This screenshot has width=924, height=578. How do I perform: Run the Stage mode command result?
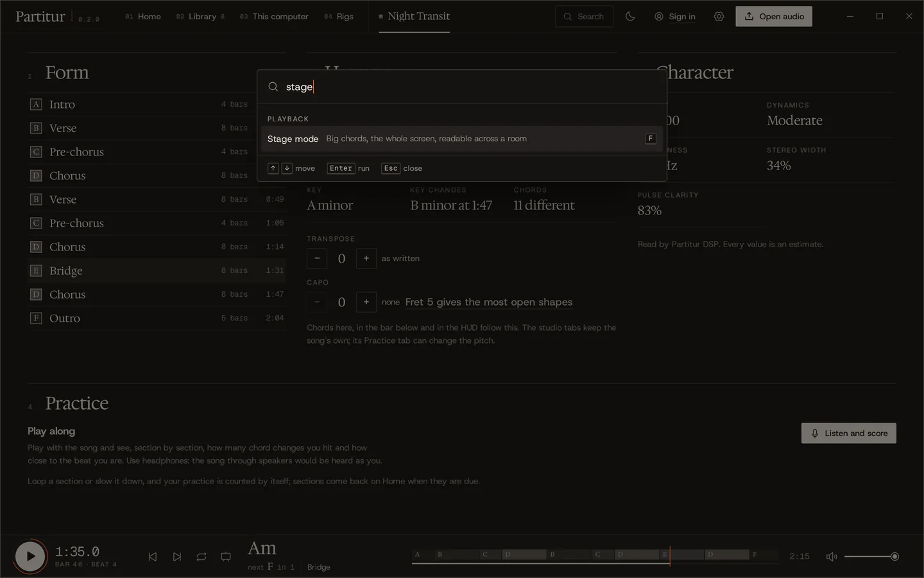click(462, 139)
